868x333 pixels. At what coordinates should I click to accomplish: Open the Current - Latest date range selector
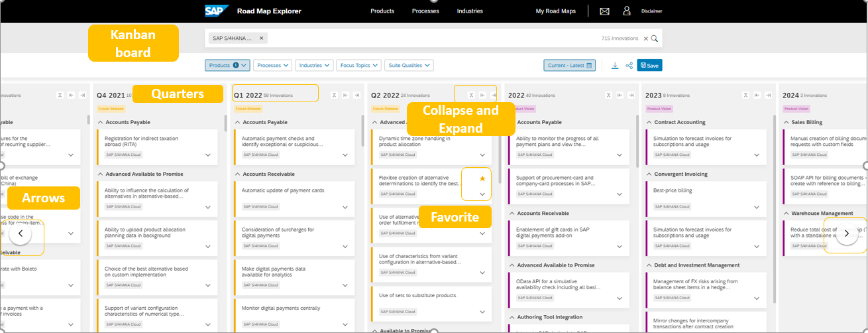pyautogui.click(x=570, y=65)
